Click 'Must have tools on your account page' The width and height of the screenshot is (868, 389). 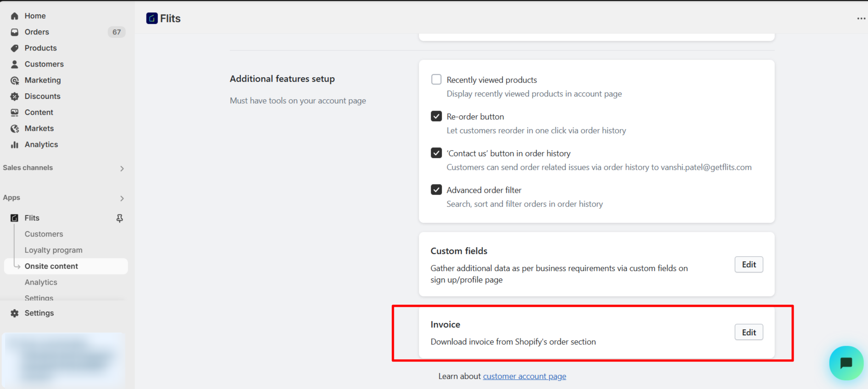click(298, 101)
